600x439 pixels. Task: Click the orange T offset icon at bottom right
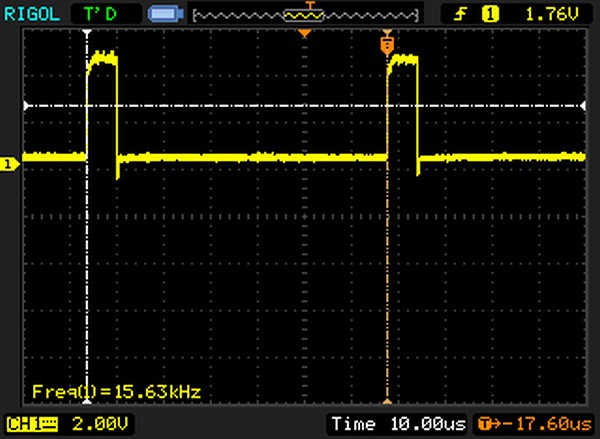click(487, 424)
